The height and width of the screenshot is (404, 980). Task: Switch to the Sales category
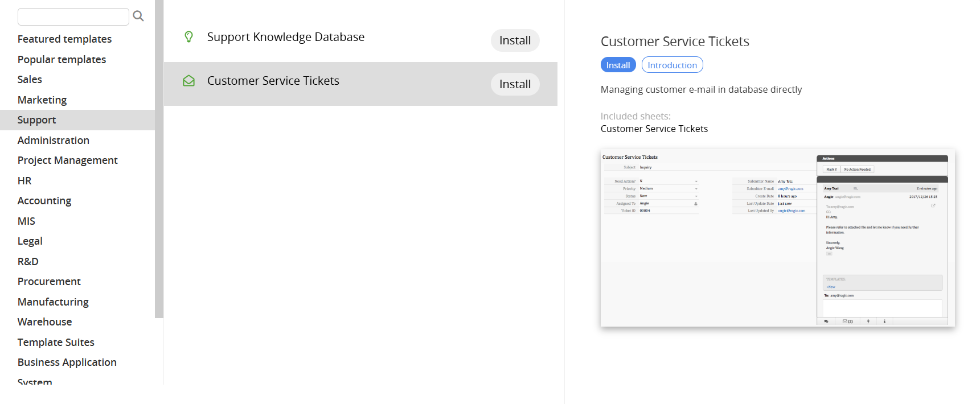click(30, 80)
